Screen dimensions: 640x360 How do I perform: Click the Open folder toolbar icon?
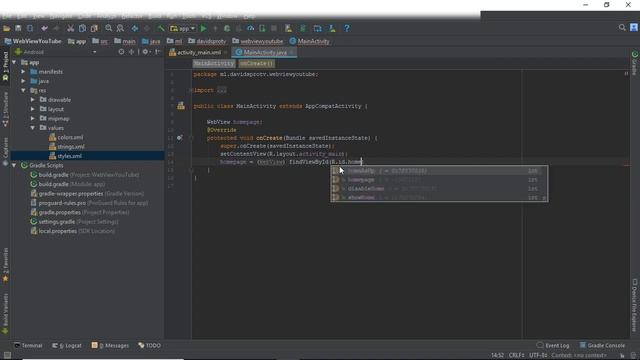tap(7, 28)
